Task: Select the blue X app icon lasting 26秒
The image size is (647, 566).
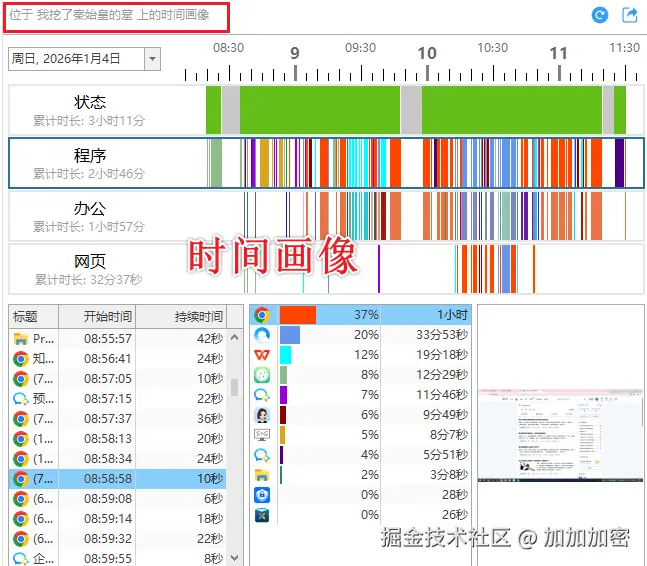Action: pos(262,515)
